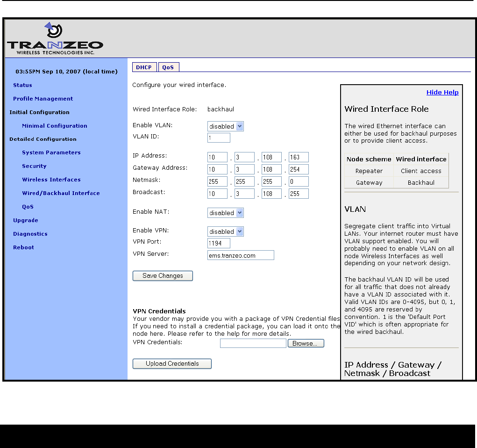477x448 pixels.
Task: Click 'Backhaul' table cell
Action: point(421,182)
